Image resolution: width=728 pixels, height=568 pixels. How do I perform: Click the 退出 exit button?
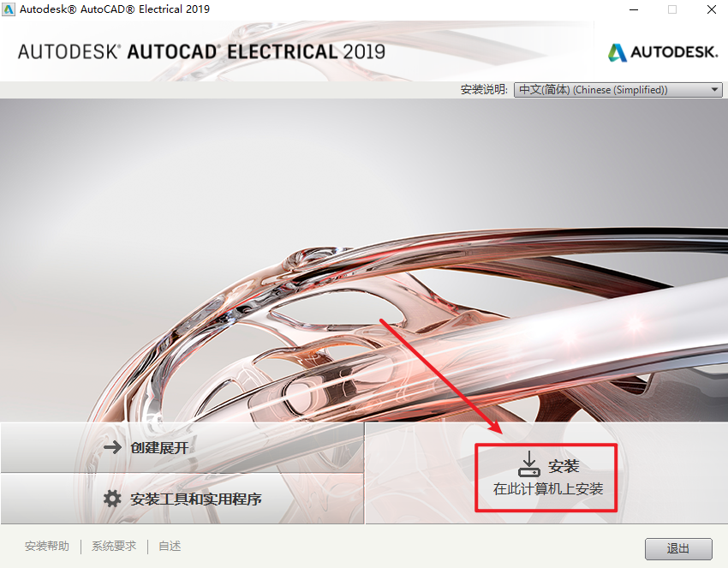point(677,549)
